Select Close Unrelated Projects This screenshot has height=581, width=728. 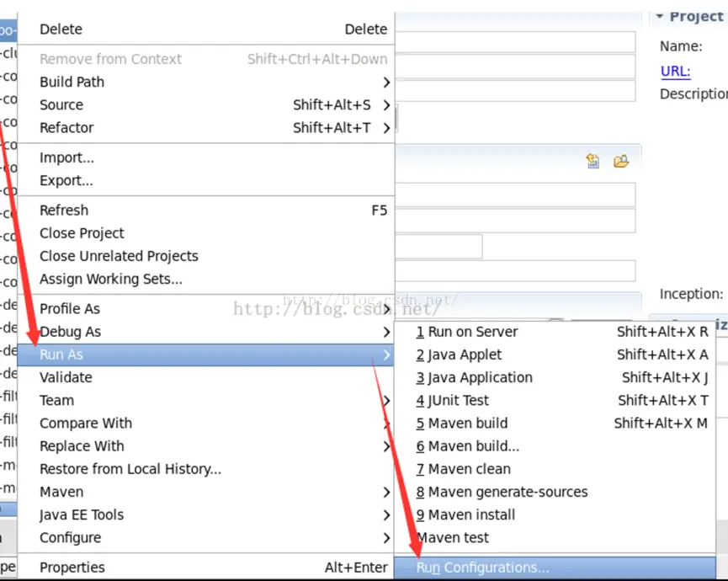coord(206,256)
